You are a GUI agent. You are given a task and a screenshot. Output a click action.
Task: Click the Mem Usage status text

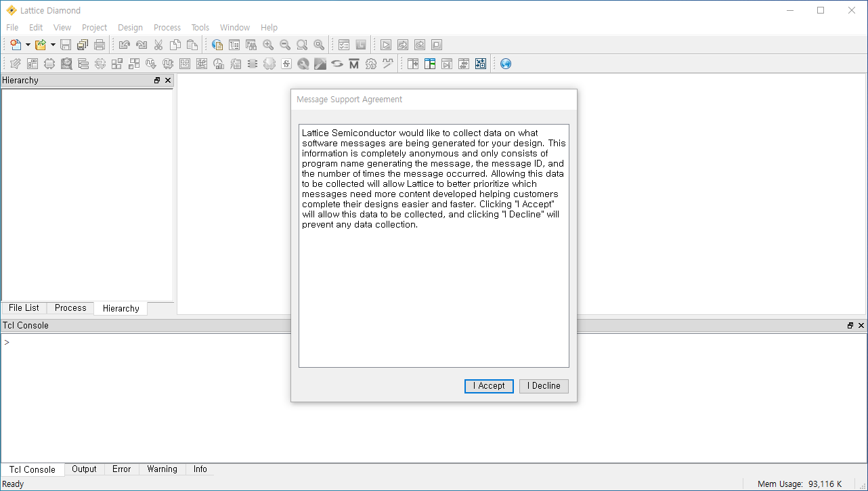800,484
